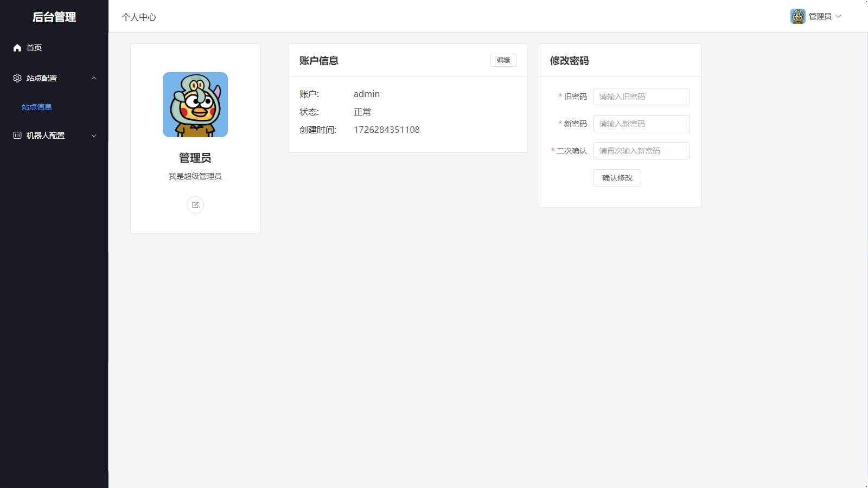Click the 管理员 username in the header

pos(820,16)
